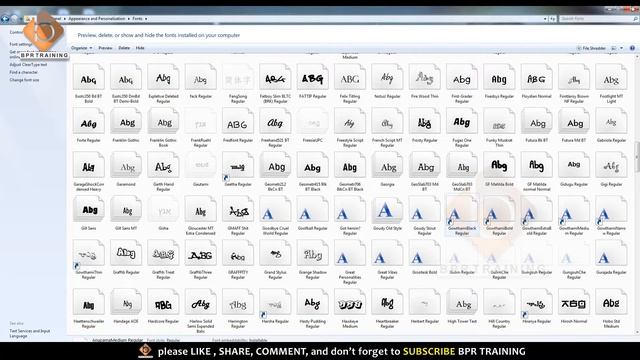Select the Haettenschweiler Regular font icon
640x360 pixels.
coord(89,303)
